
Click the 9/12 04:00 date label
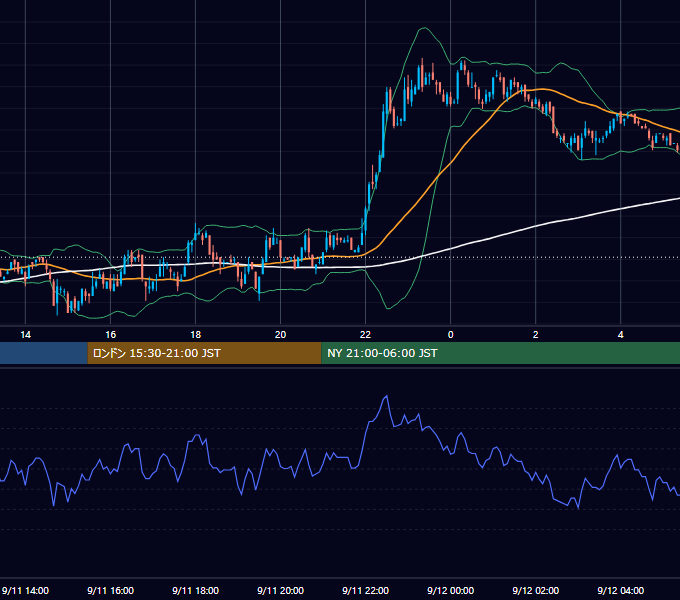tap(621, 590)
